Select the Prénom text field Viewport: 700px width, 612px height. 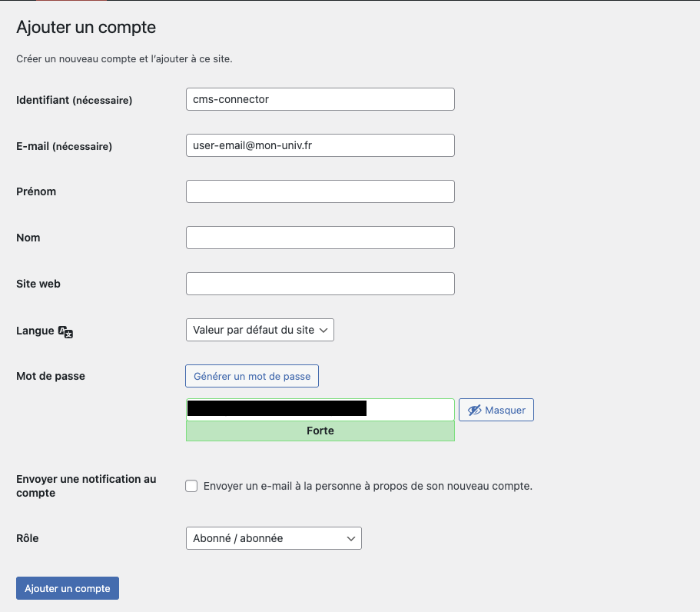click(320, 191)
